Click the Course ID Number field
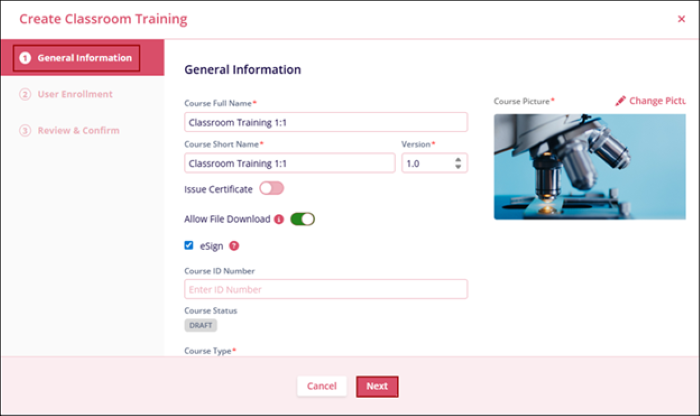 (x=326, y=289)
